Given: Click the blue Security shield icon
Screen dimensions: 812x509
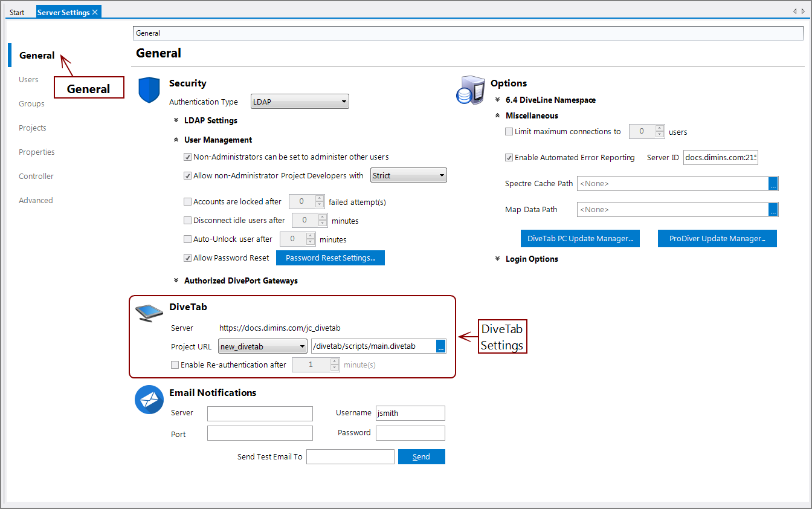Looking at the screenshot, I should click(x=149, y=89).
